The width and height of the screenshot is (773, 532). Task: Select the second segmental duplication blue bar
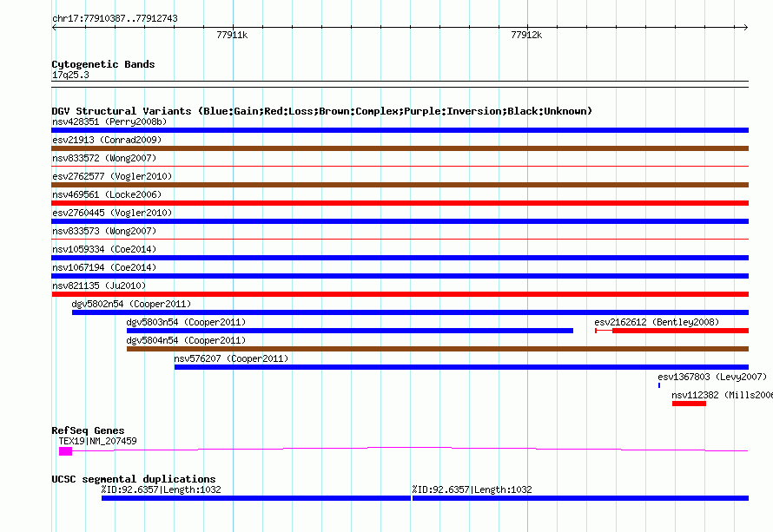pos(580,498)
